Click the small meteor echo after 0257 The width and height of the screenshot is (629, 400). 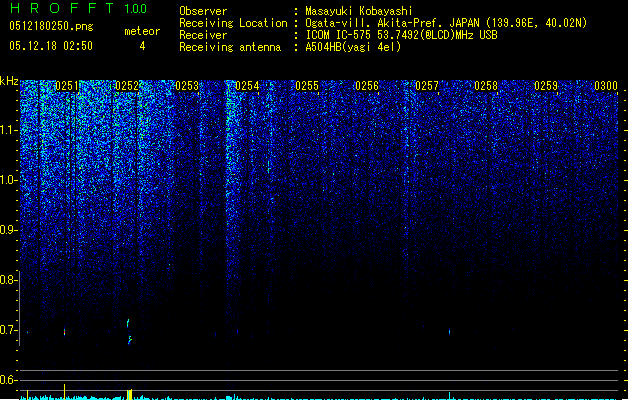click(x=449, y=332)
